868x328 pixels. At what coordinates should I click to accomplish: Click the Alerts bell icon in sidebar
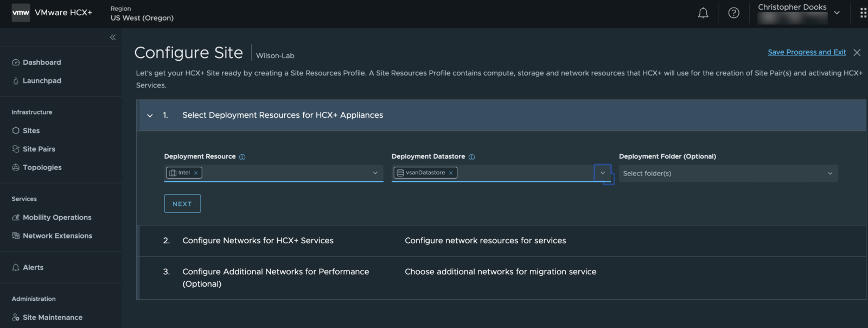tap(16, 268)
